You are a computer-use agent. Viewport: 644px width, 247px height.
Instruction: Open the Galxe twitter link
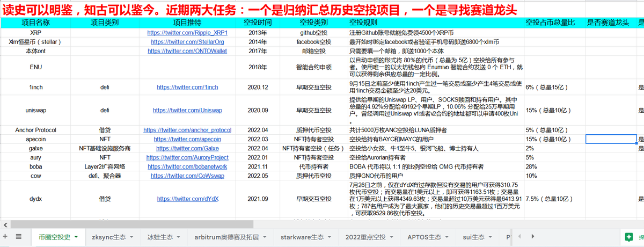(x=188, y=148)
